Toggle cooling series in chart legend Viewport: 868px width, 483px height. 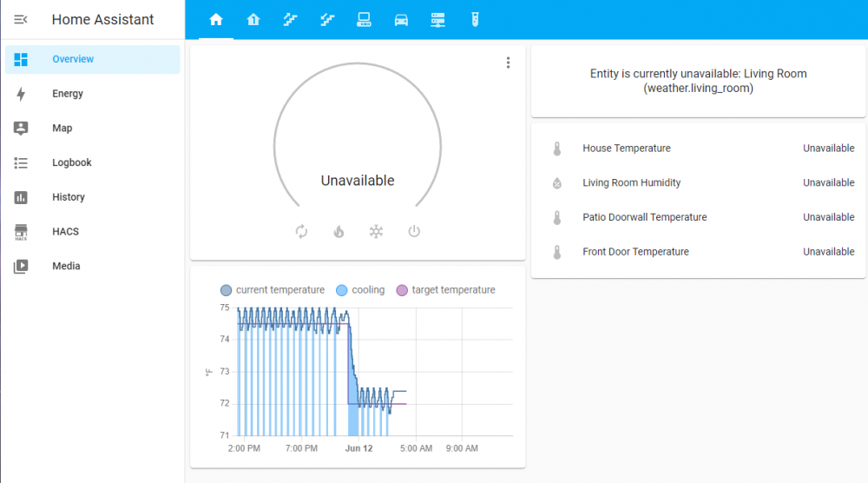(x=360, y=290)
